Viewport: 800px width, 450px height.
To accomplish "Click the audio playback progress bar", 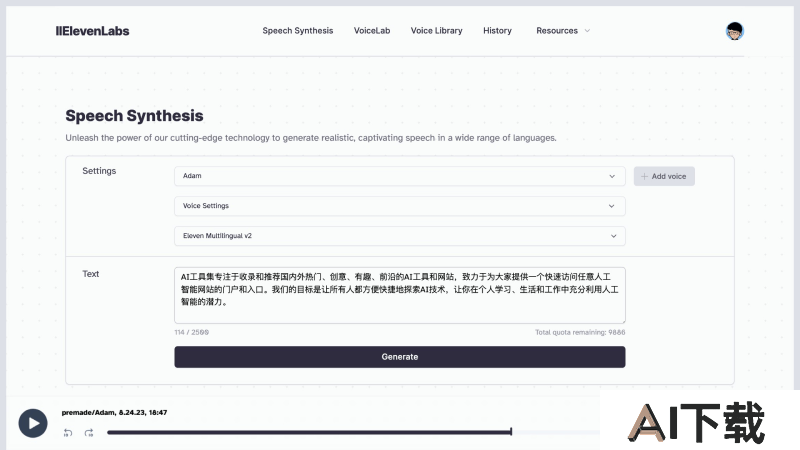I will (x=353, y=432).
